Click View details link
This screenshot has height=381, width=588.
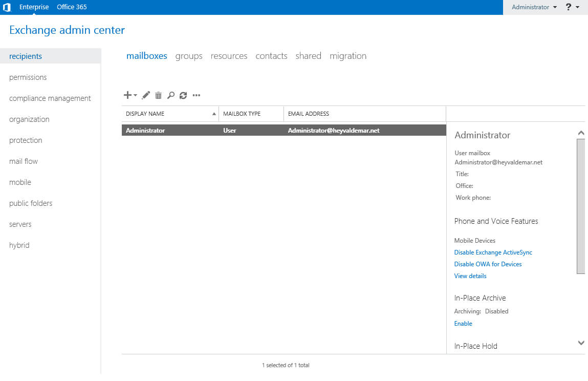470,276
